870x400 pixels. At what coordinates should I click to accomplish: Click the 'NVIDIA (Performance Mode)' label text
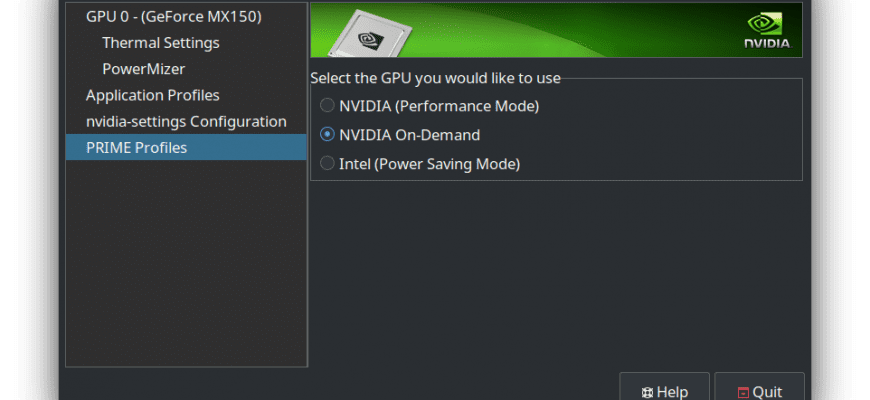(439, 105)
